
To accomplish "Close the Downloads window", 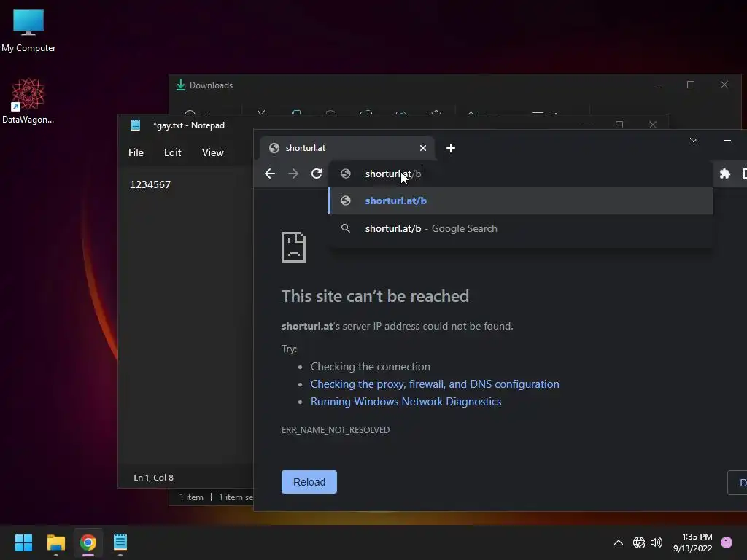I will tap(724, 85).
